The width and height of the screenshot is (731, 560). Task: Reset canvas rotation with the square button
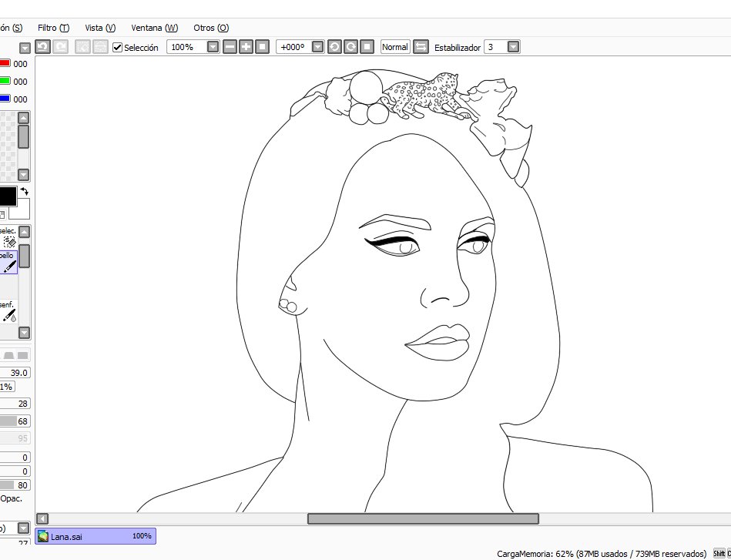click(367, 47)
